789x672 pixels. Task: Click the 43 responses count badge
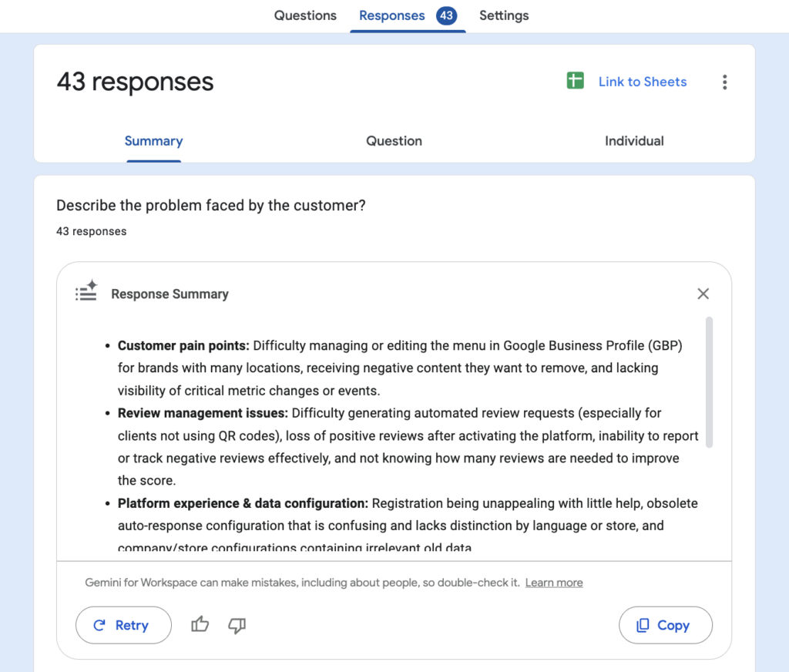coord(446,15)
